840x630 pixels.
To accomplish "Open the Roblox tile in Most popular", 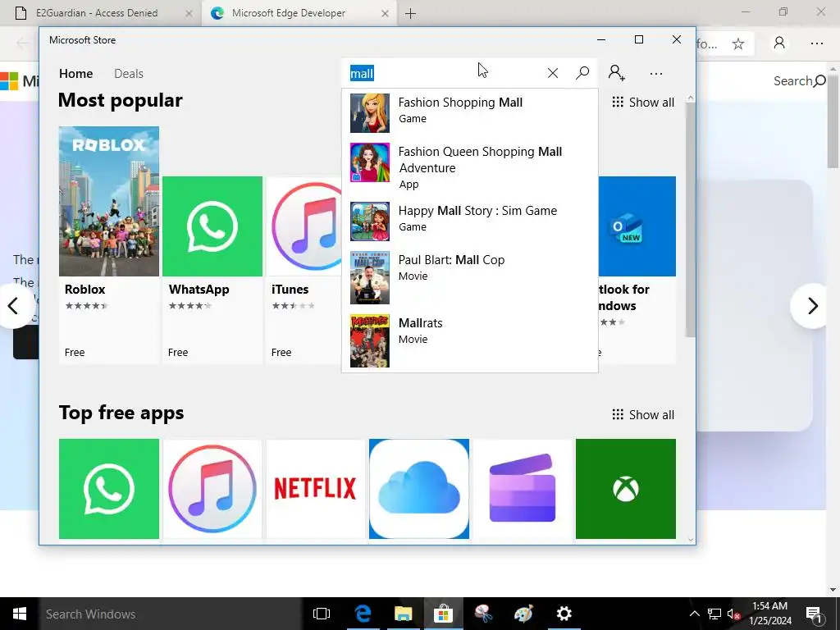I will pyautogui.click(x=109, y=244).
